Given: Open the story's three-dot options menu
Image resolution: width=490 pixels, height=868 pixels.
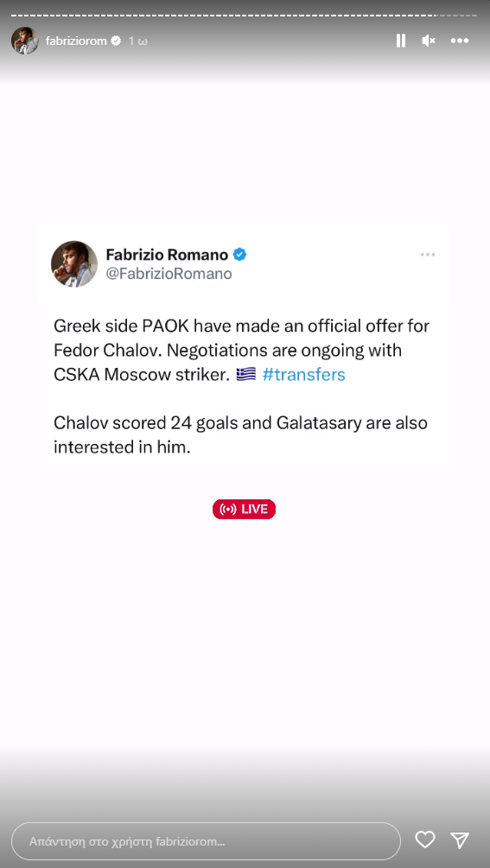Looking at the screenshot, I should pos(460,41).
